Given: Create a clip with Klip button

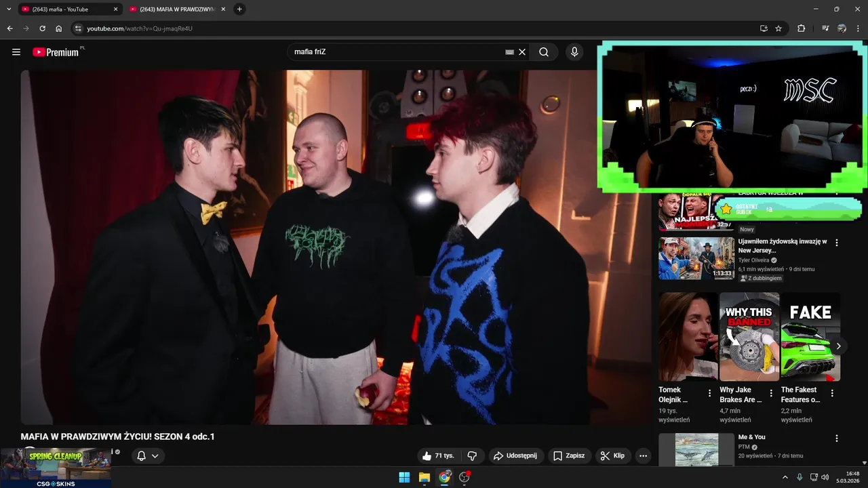Looking at the screenshot, I should 612,456.
